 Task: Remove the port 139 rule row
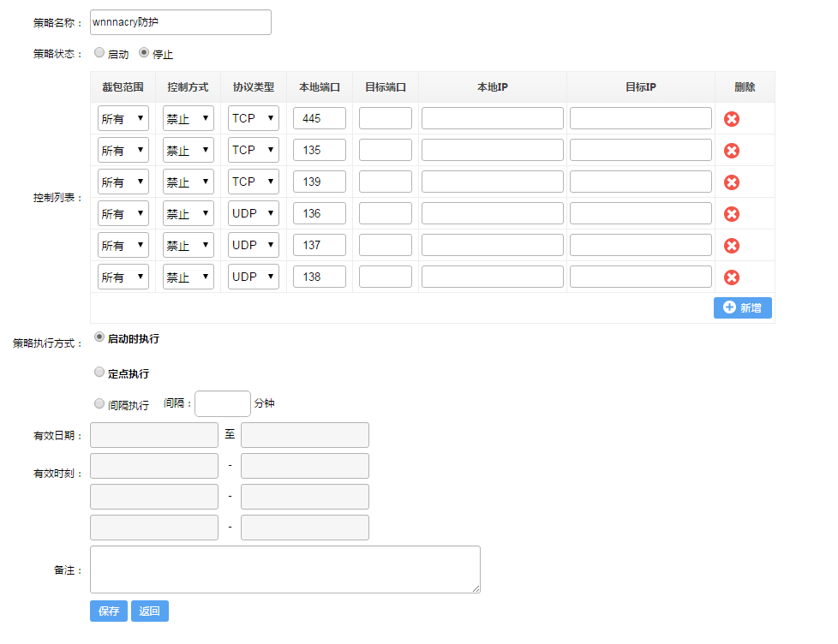coord(732,182)
